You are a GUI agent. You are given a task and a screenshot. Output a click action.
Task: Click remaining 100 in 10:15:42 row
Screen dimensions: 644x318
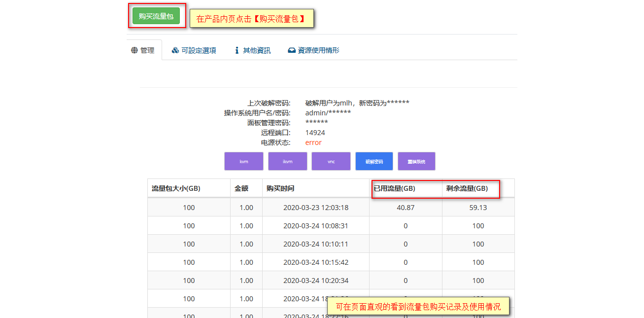tap(478, 262)
